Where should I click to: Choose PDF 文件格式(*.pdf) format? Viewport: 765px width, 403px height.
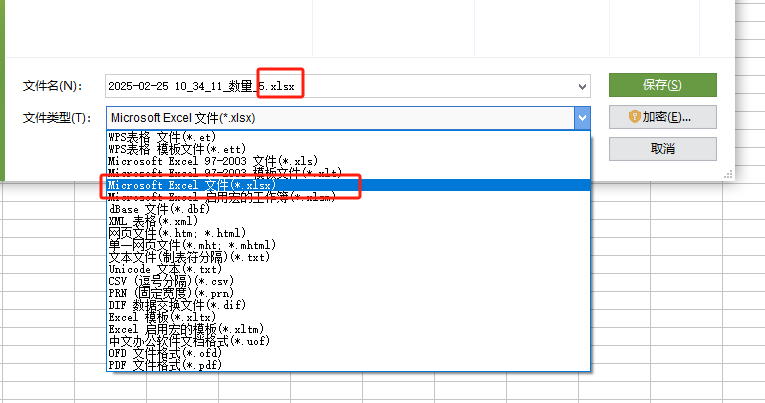348,365
